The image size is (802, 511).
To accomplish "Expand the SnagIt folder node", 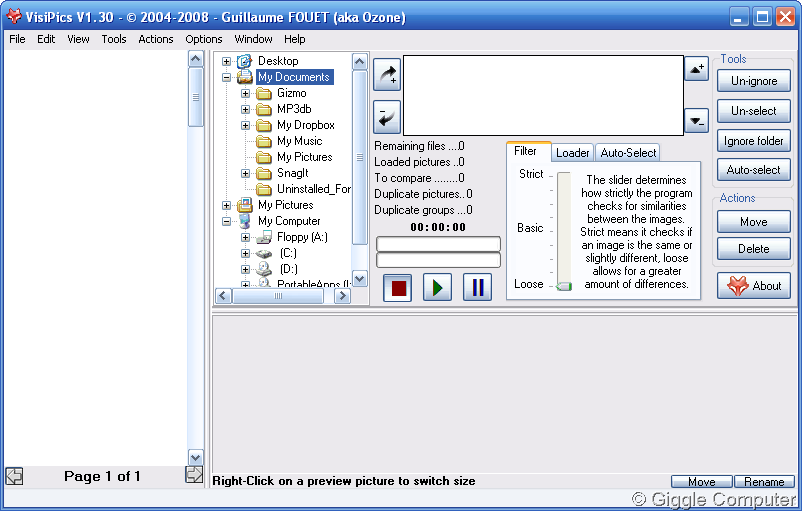I will point(246,173).
